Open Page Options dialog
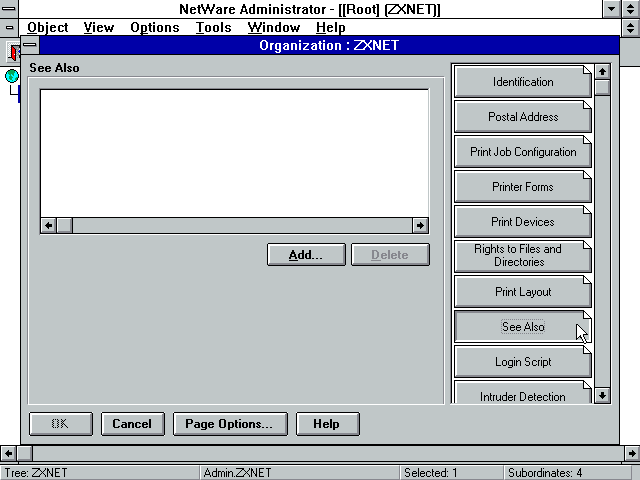Image resolution: width=640 pixels, height=480 pixels. tap(229, 424)
